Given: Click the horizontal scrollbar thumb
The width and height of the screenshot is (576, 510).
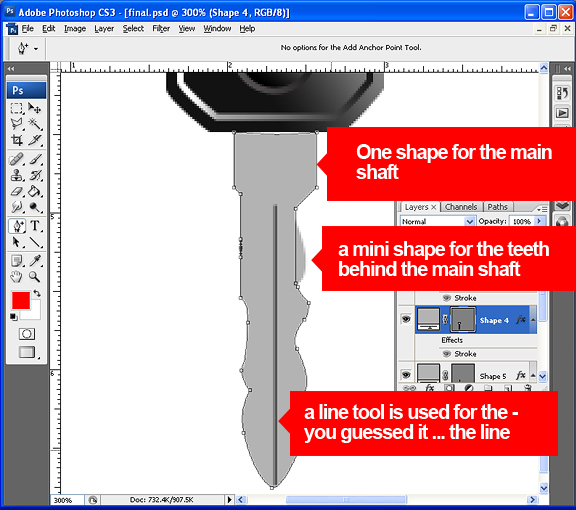Looking at the screenshot, I should (346, 499).
